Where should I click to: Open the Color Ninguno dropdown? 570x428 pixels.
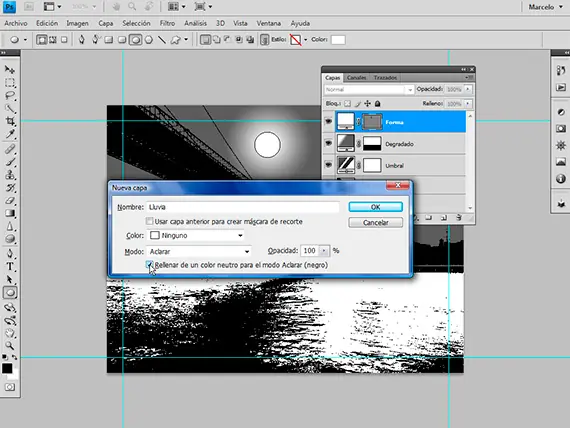click(x=196, y=235)
